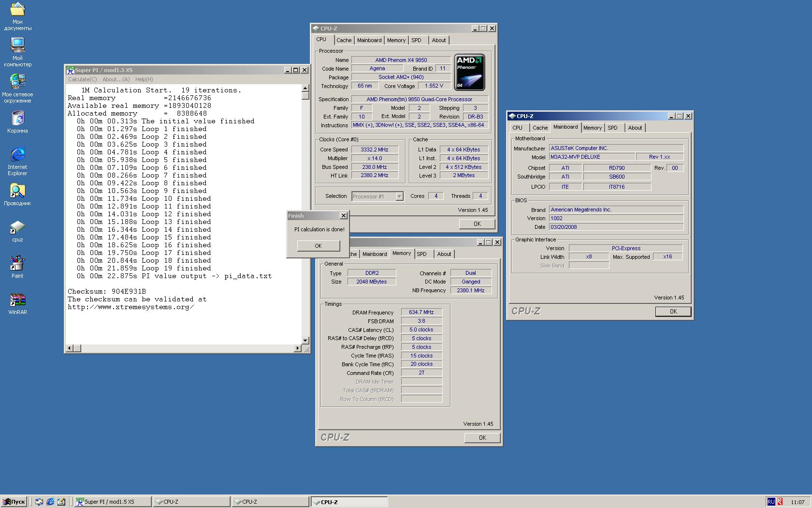Select About tab in Memory CPU-Z window
Screen dimensions: 812x508
(x=444, y=254)
